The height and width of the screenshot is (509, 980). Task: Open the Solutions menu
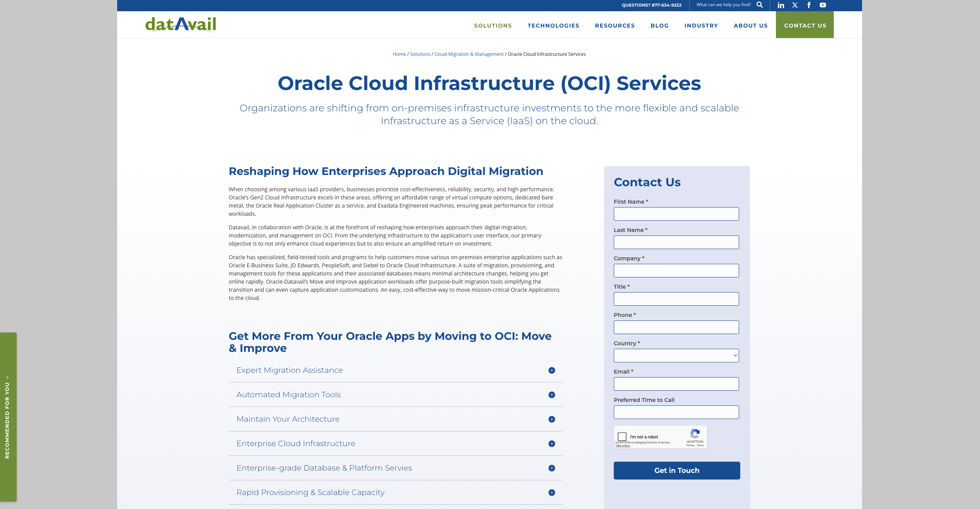tap(493, 25)
